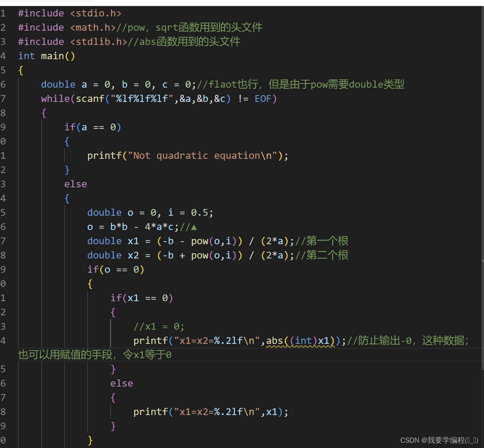Image resolution: width=484 pixels, height=448 pixels.
Task: Click the format string "%lf%lf%lf"
Action: (x=142, y=99)
